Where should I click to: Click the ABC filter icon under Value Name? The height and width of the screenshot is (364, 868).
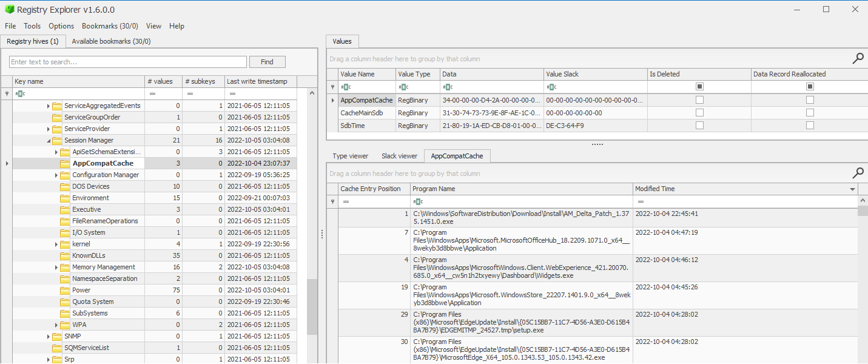(x=344, y=86)
